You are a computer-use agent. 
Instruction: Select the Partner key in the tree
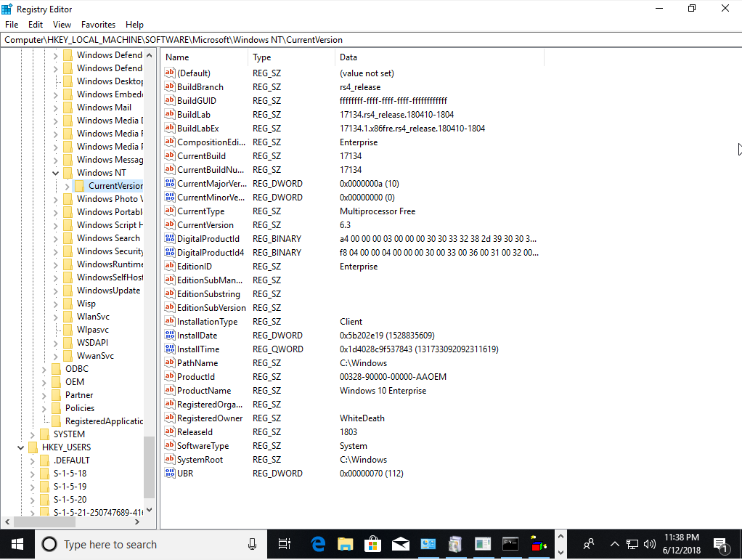pos(79,395)
